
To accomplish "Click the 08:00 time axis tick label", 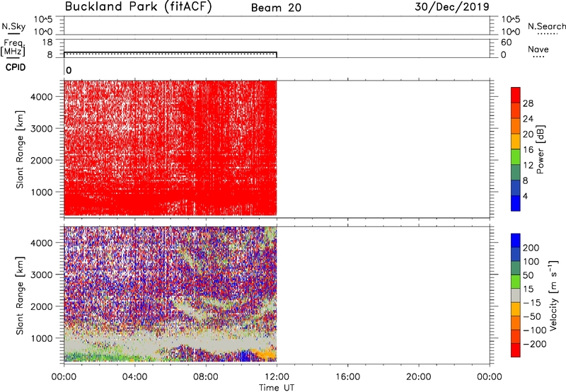I will (x=205, y=377).
